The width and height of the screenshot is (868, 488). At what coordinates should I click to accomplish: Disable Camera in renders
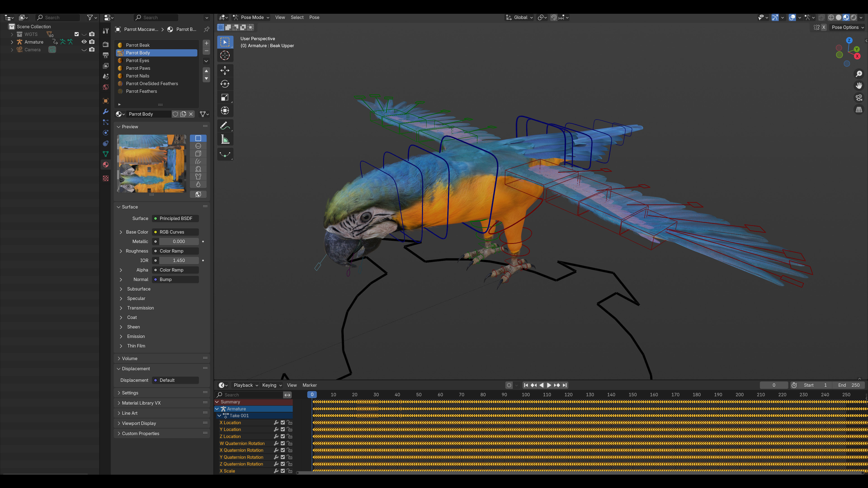[92, 49]
